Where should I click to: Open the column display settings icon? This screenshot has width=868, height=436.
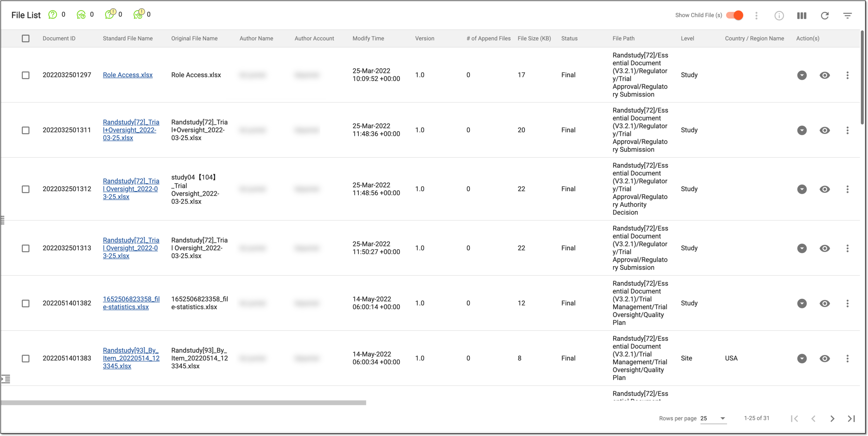(x=802, y=16)
